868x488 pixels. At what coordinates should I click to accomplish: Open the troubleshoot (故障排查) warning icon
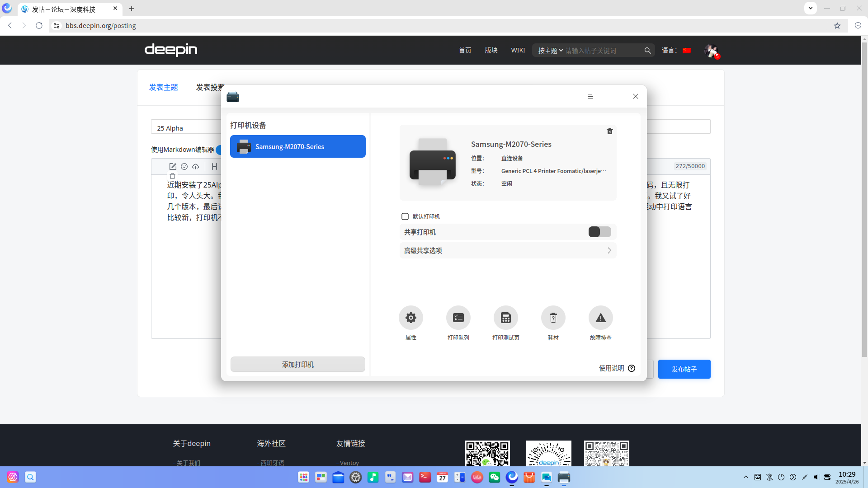600,318
